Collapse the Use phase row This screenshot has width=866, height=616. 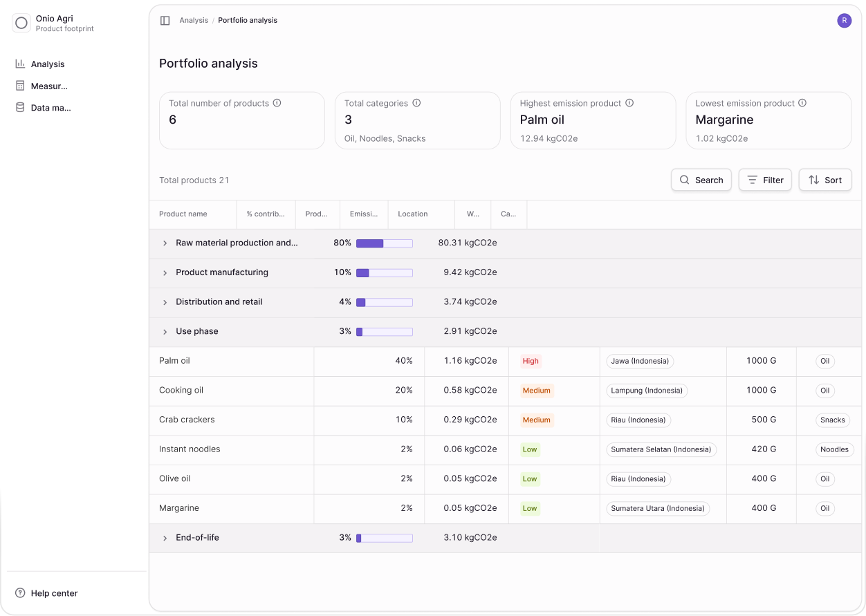pyautogui.click(x=165, y=332)
